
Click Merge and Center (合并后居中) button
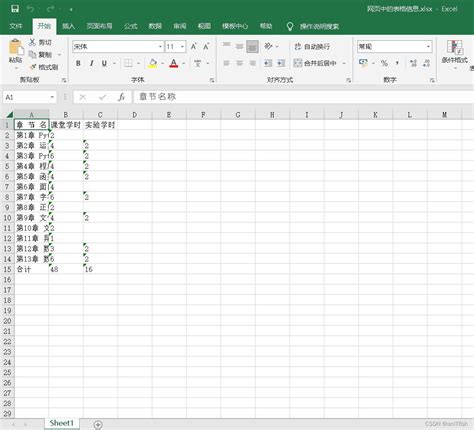(315, 63)
